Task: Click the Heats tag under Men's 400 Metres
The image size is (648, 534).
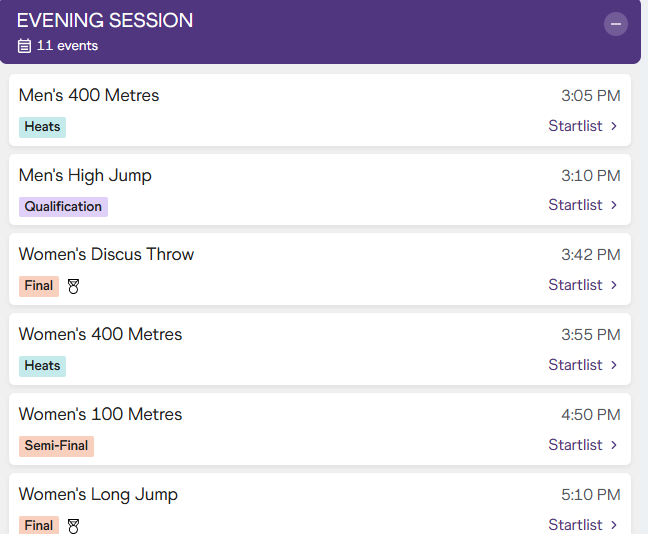Action: point(42,127)
